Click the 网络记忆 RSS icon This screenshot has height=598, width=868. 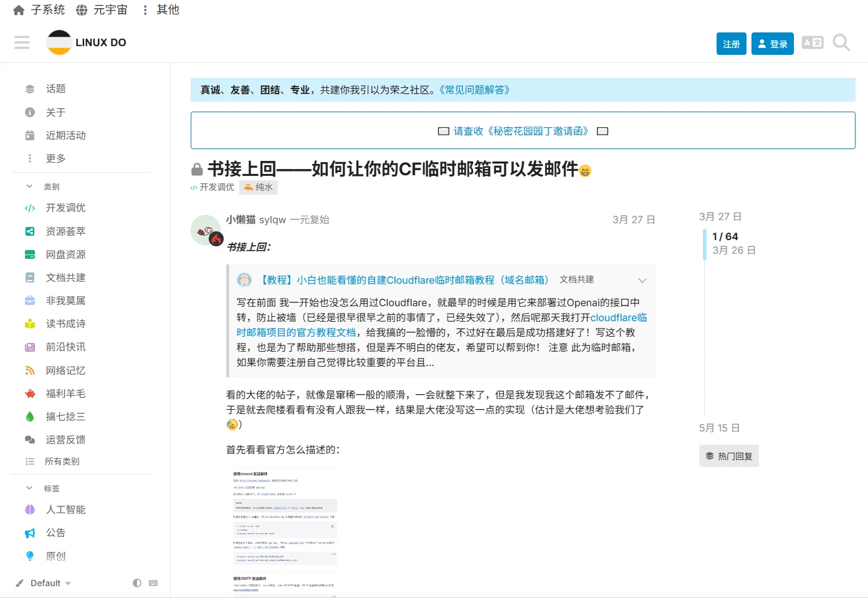coord(30,370)
